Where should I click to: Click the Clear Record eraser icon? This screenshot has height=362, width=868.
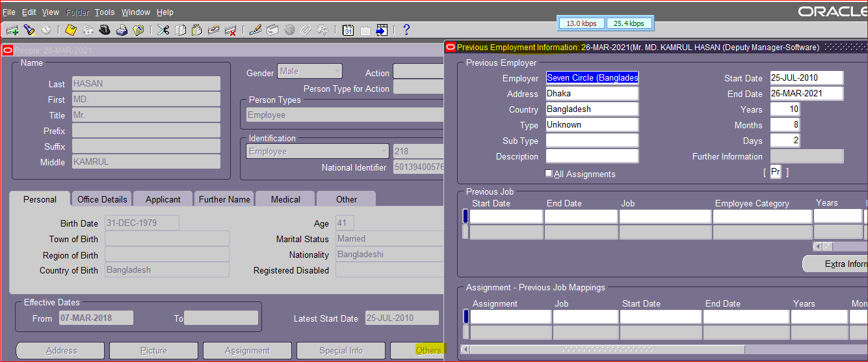213,30
